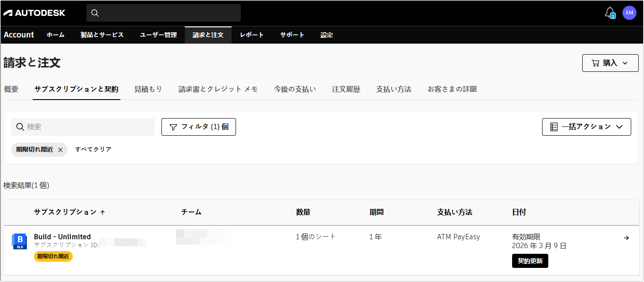Image resolution: width=644 pixels, height=282 pixels.
Task: Select 請求と注文 in navigation
Action: pyautogui.click(x=208, y=35)
